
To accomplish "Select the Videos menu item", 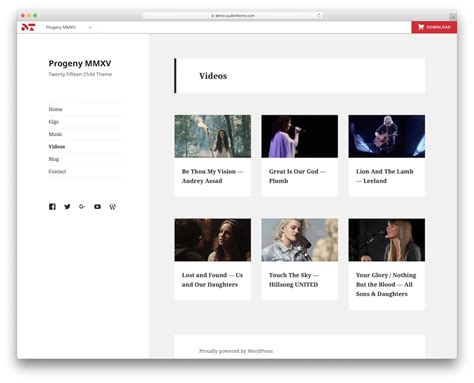I will coord(57,146).
